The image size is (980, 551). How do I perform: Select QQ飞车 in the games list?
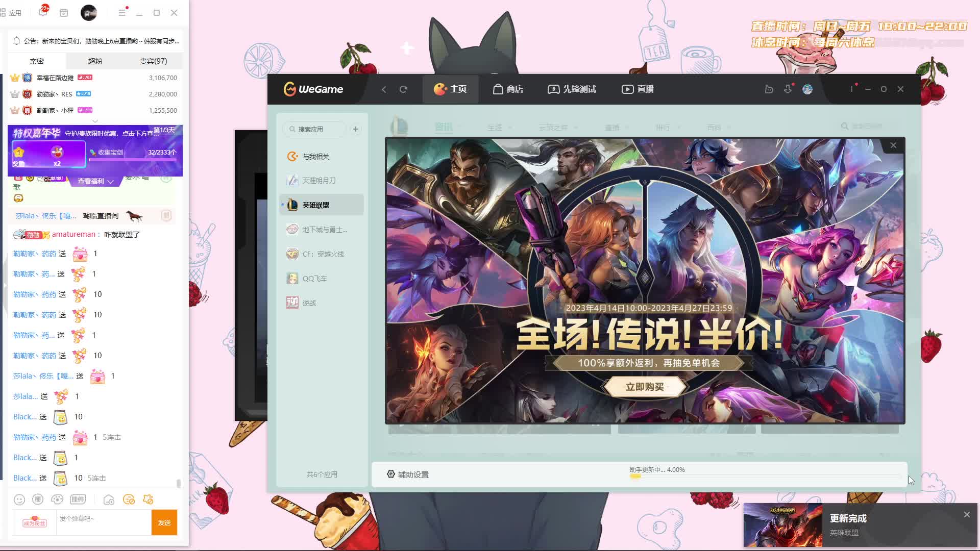(321, 279)
